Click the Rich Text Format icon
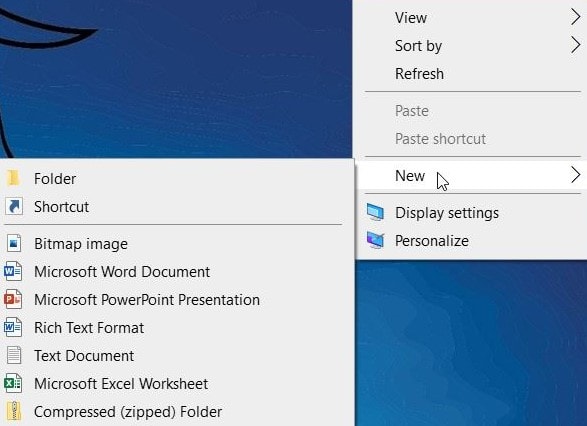 point(13,328)
